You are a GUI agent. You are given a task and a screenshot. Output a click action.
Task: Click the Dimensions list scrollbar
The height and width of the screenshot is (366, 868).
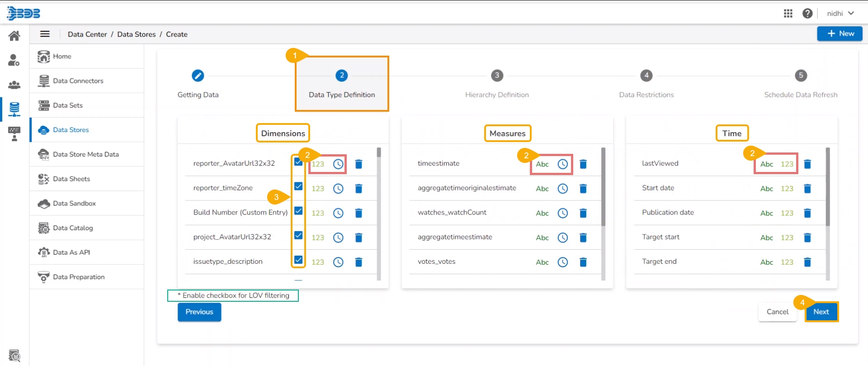click(379, 213)
